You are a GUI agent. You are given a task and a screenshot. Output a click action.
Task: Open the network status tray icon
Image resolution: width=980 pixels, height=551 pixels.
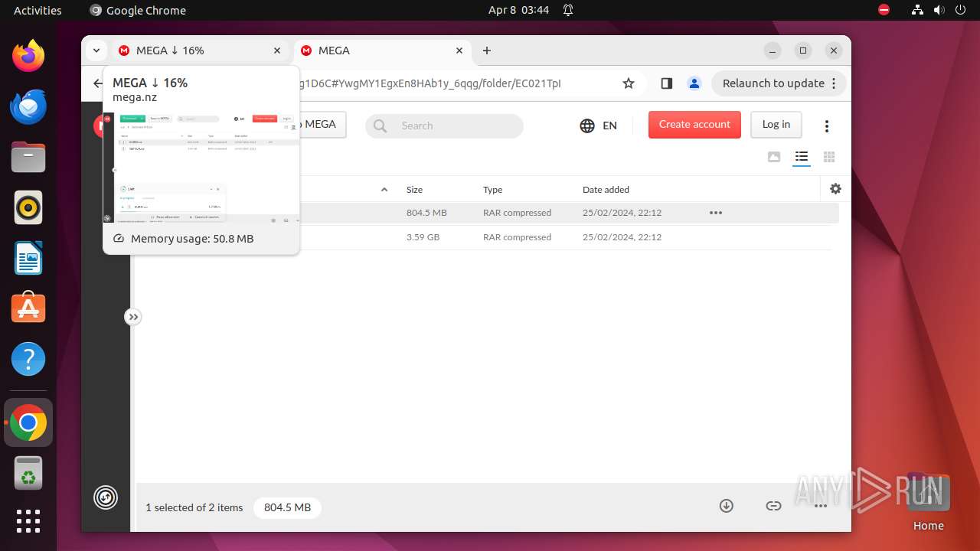(x=917, y=10)
